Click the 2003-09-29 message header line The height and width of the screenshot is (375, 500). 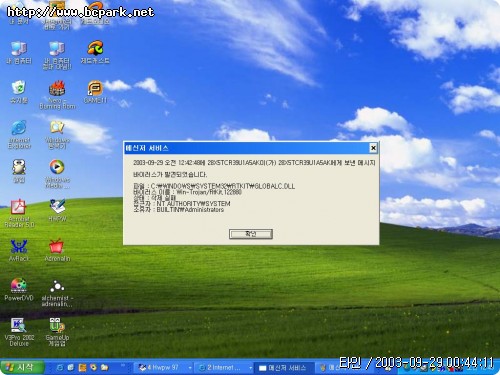pos(254,163)
